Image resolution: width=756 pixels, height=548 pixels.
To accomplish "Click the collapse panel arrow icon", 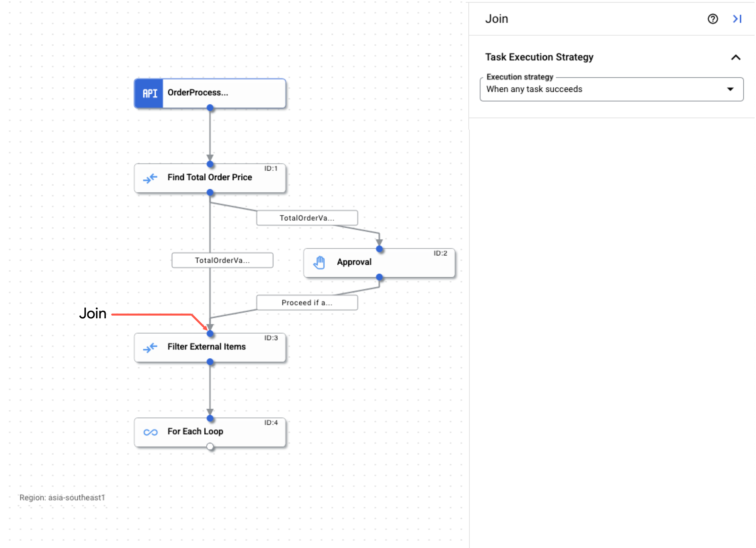I will click(x=737, y=18).
